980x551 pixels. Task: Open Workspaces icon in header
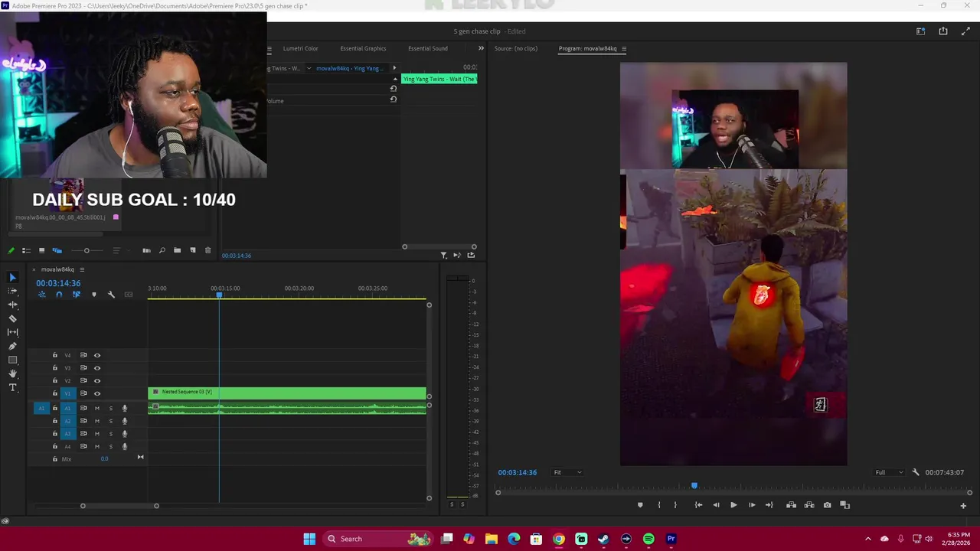921,31
